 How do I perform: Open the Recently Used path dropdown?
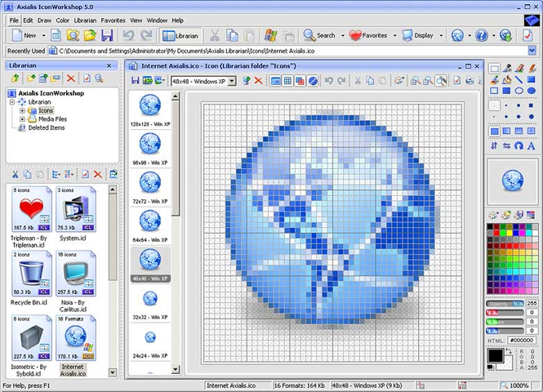[x=532, y=51]
